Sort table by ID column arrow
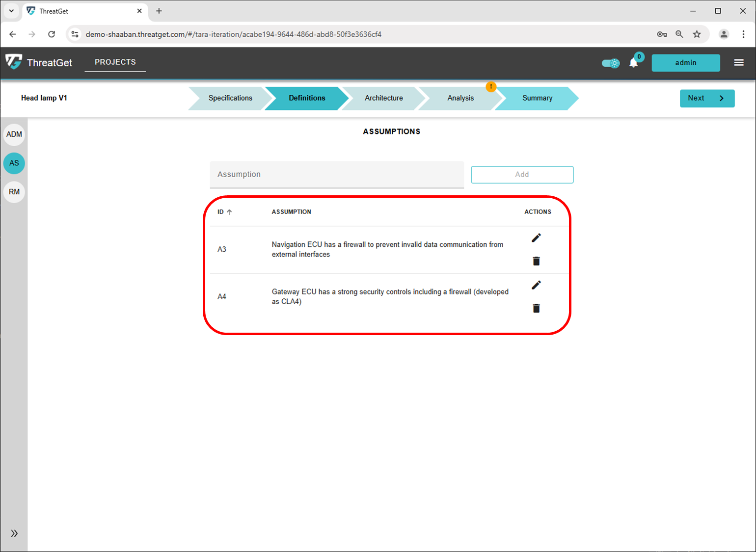Screen dimensions: 756x552 229,212
